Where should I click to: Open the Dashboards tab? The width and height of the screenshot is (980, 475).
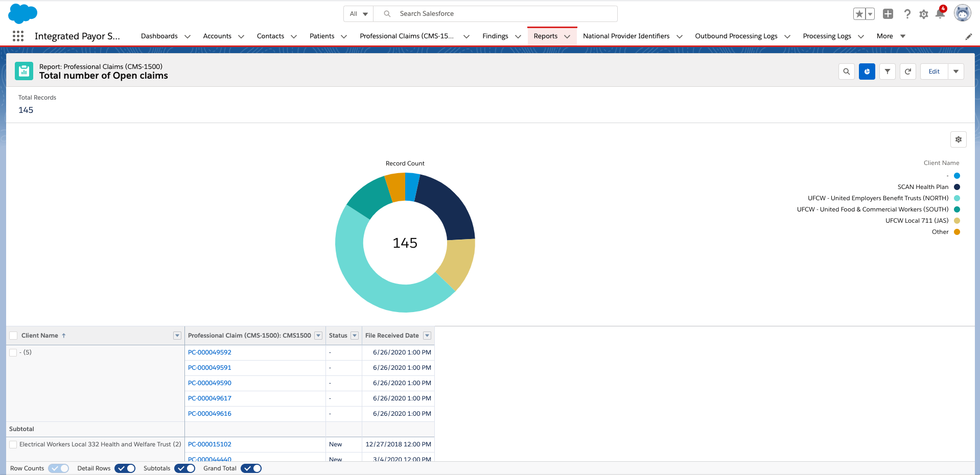[x=159, y=36]
